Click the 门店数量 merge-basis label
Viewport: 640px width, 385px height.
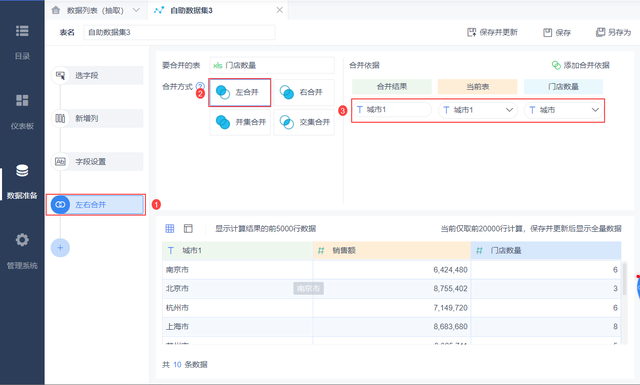click(x=563, y=87)
